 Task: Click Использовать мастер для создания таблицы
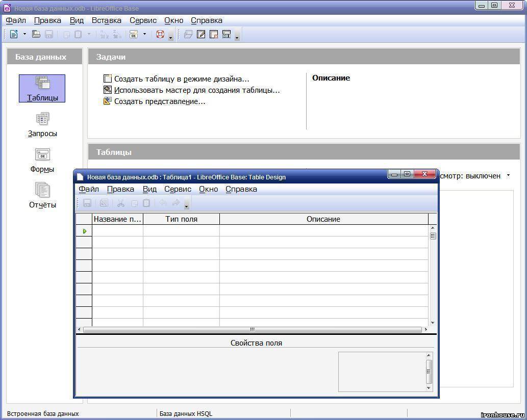pyautogui.click(x=196, y=90)
